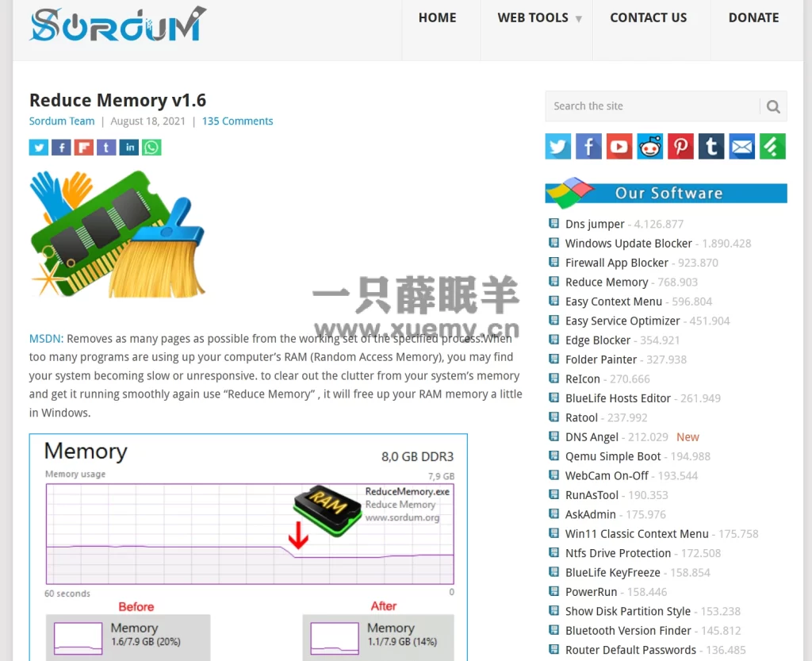Share article on Tumblr below the title
This screenshot has height=661, width=812.
(x=106, y=148)
